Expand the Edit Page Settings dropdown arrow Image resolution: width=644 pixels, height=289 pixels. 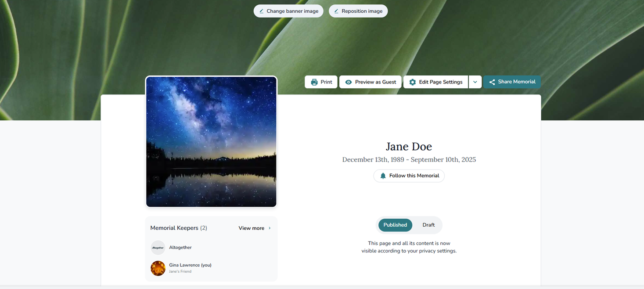point(475,82)
